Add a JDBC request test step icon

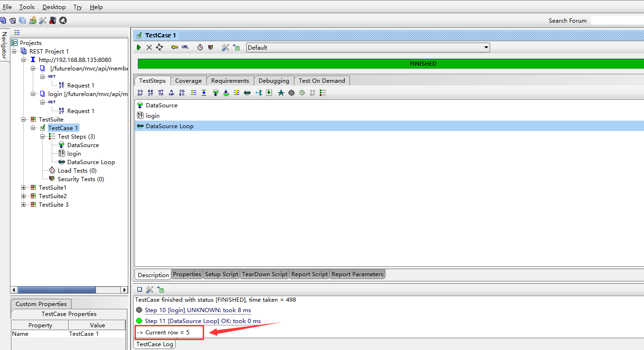coord(182,93)
